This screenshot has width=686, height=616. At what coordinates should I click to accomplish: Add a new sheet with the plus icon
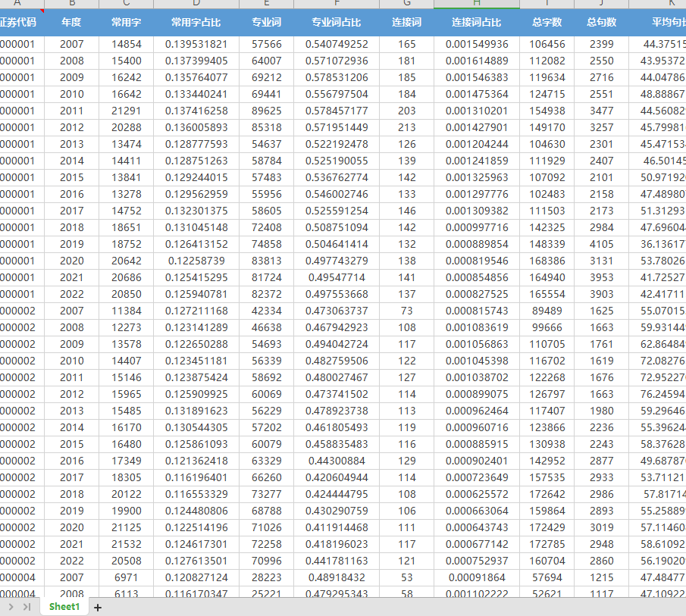(x=98, y=607)
